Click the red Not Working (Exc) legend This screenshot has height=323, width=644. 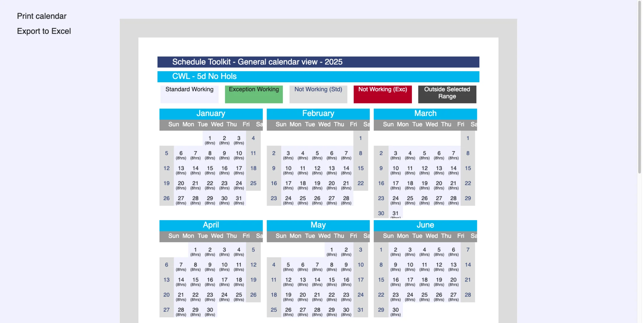[383, 94]
